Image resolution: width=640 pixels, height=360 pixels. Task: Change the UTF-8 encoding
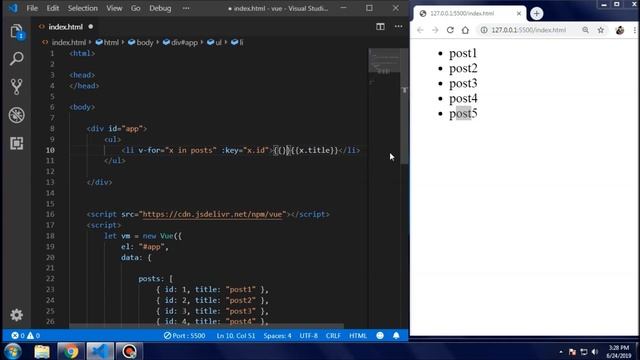308,336
